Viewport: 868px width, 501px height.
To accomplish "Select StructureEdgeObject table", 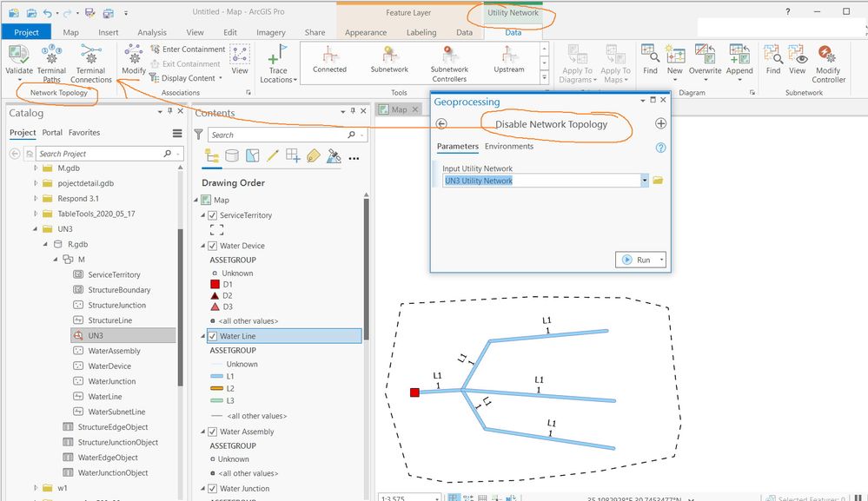I will (112, 427).
